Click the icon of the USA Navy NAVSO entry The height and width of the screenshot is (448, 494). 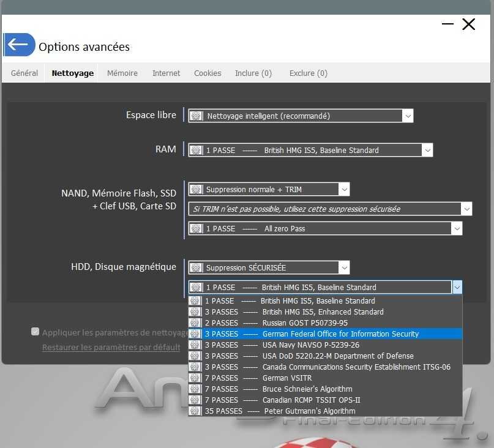[195, 345]
